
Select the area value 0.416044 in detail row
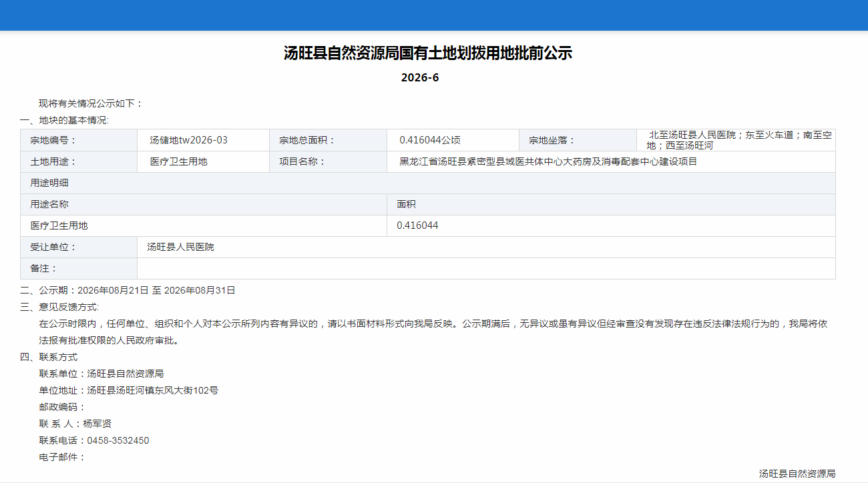[x=417, y=225]
